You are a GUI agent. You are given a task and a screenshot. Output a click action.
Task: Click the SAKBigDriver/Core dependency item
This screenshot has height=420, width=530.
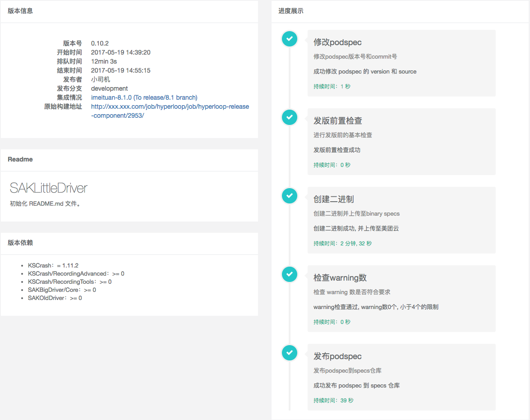tap(62, 290)
